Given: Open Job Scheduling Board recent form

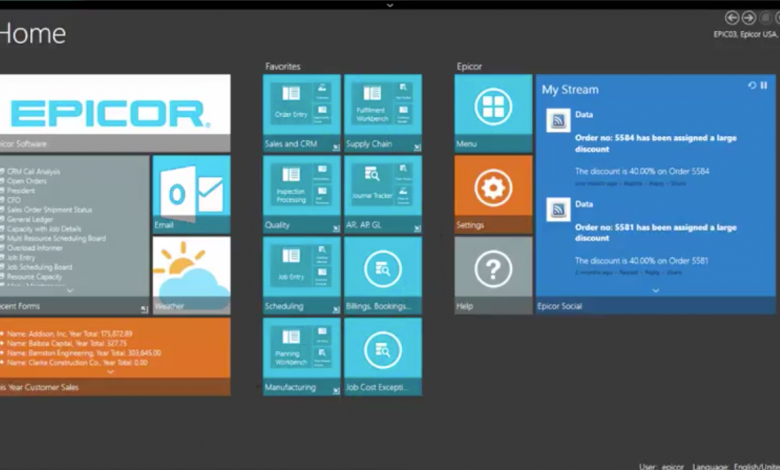Looking at the screenshot, I should click(x=39, y=267).
